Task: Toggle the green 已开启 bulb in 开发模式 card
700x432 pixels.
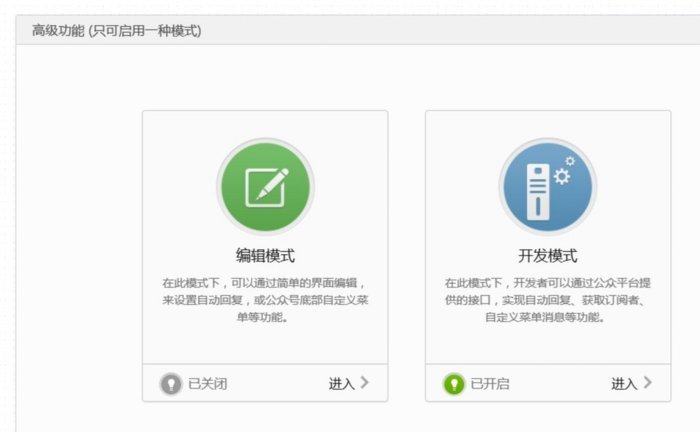Action: click(454, 384)
